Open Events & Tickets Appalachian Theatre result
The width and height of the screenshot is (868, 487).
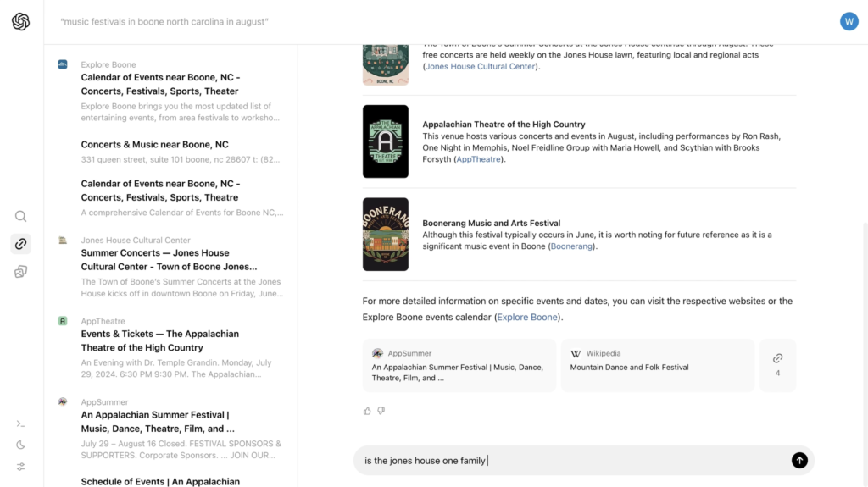160,340
